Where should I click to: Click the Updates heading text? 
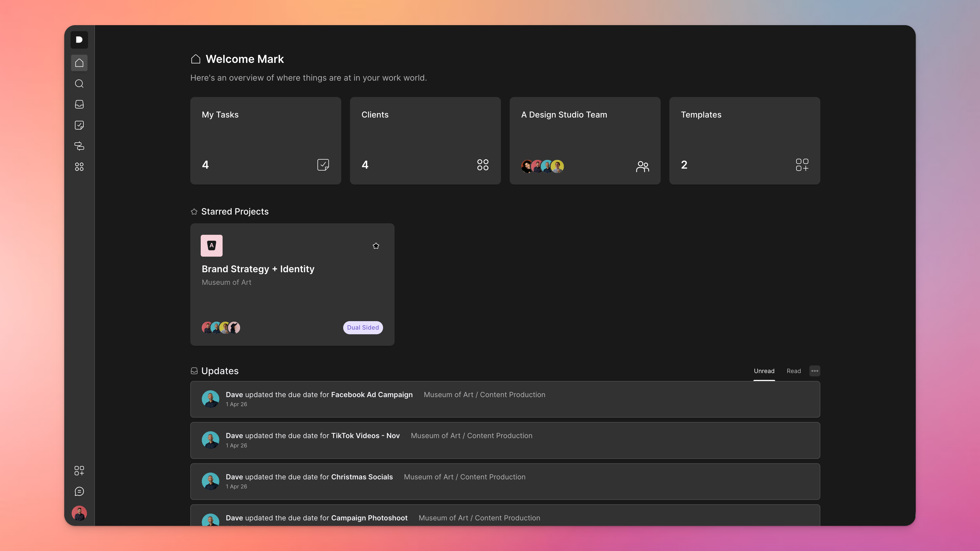tap(220, 371)
